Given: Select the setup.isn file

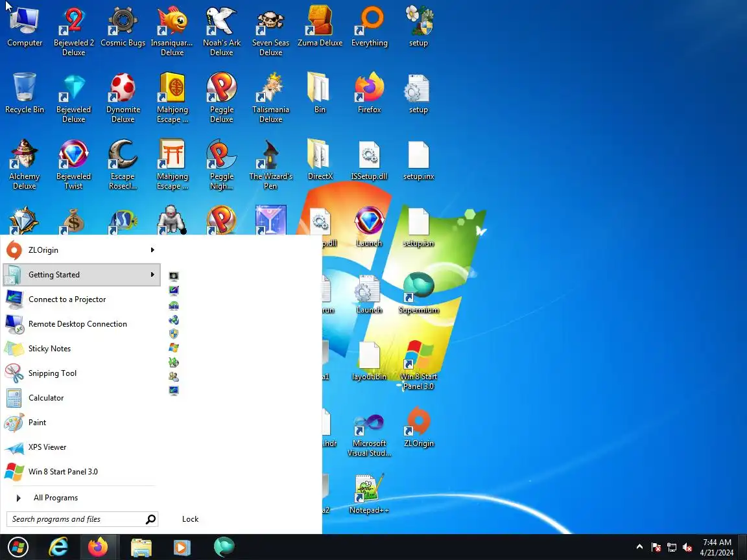Looking at the screenshot, I should (418, 227).
